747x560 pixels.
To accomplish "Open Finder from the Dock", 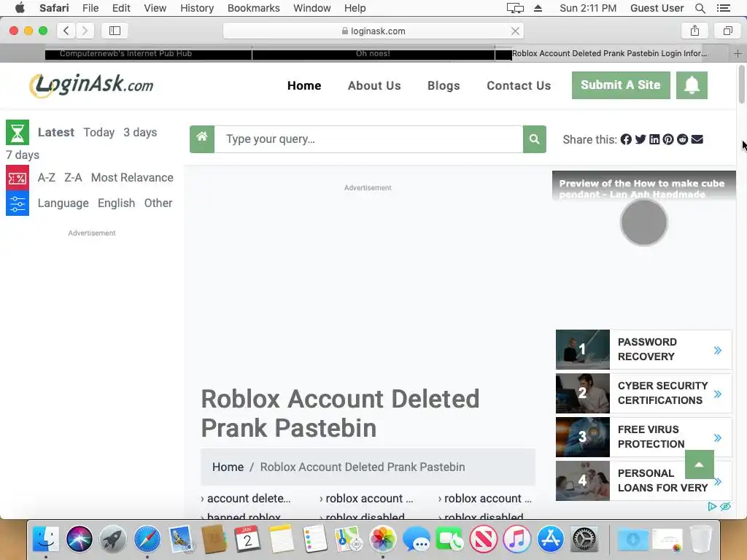I will [x=46, y=539].
